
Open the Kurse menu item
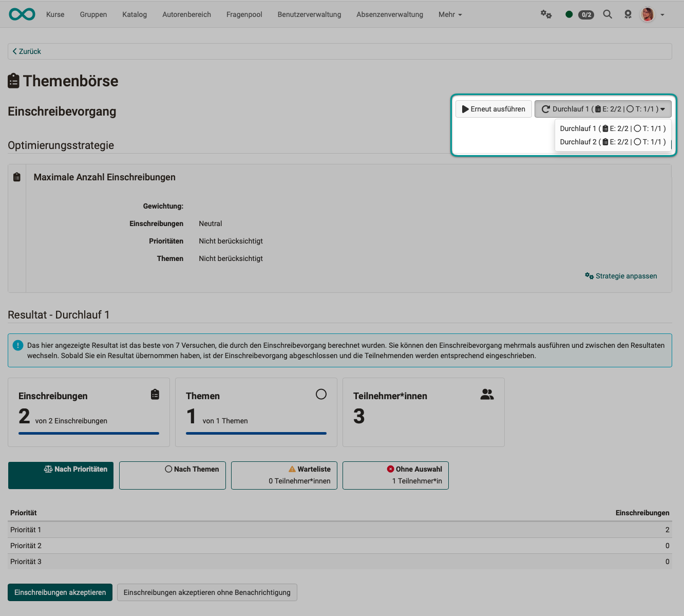click(55, 14)
